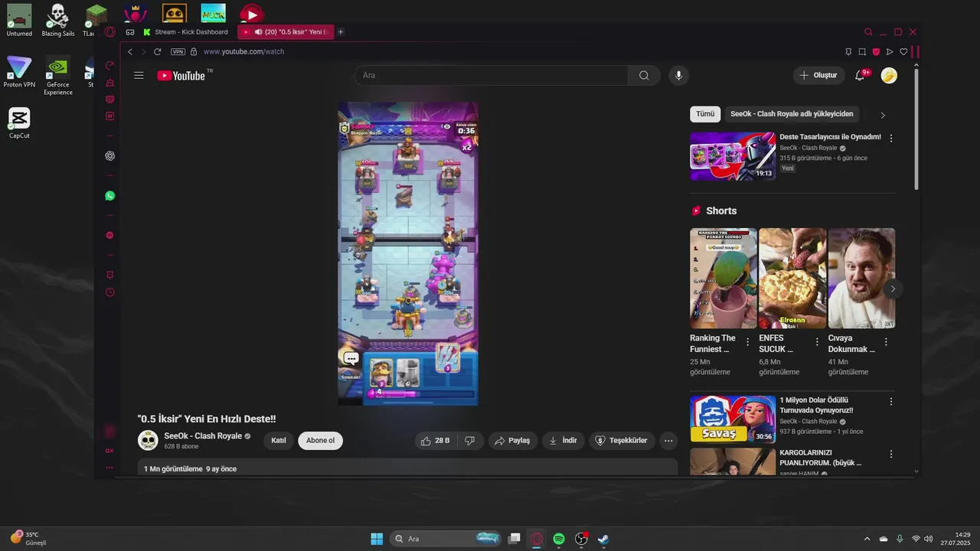Click the YouTube search magnifier button
The image size is (980, 551).
point(644,75)
